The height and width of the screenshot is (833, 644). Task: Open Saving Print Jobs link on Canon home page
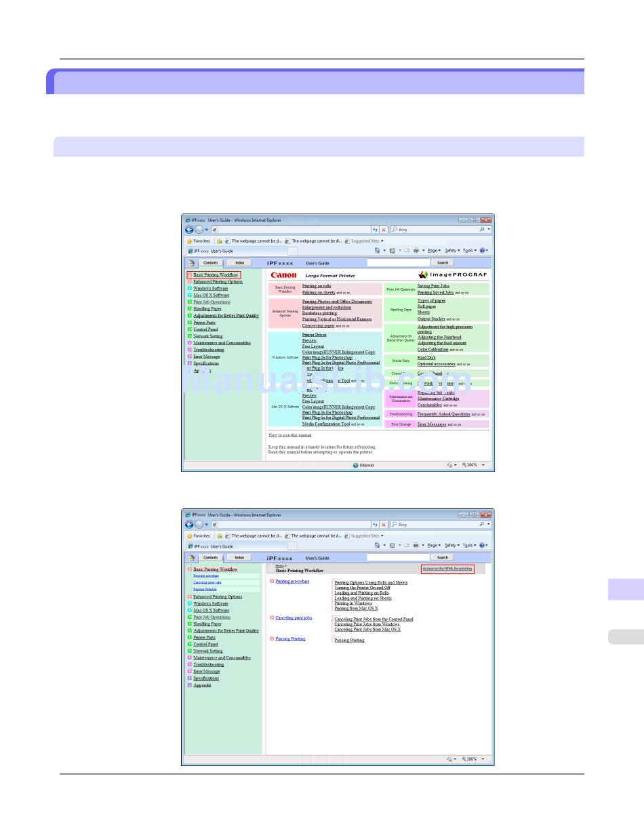click(433, 286)
